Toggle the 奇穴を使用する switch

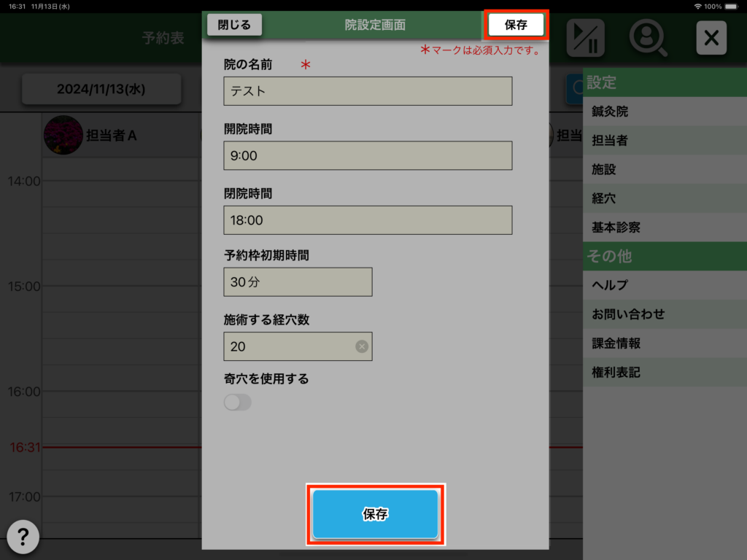point(238,402)
